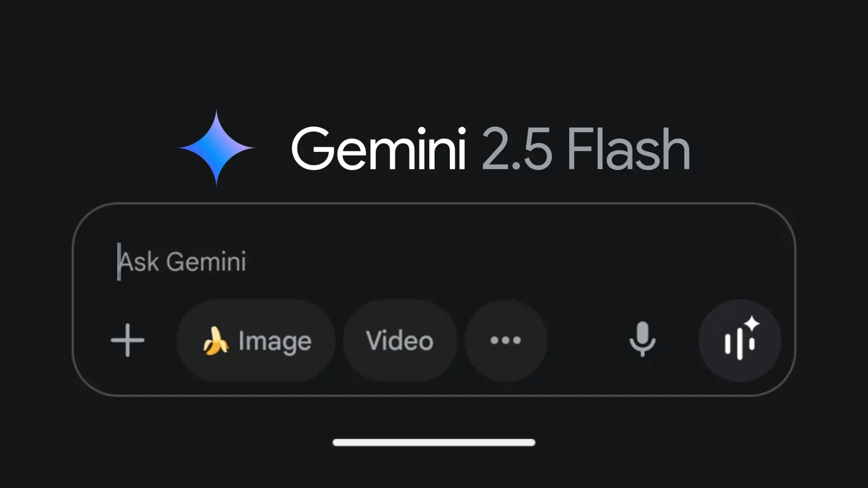Select the Image generation chip
Viewport: 868px width, 488px height.
(256, 340)
